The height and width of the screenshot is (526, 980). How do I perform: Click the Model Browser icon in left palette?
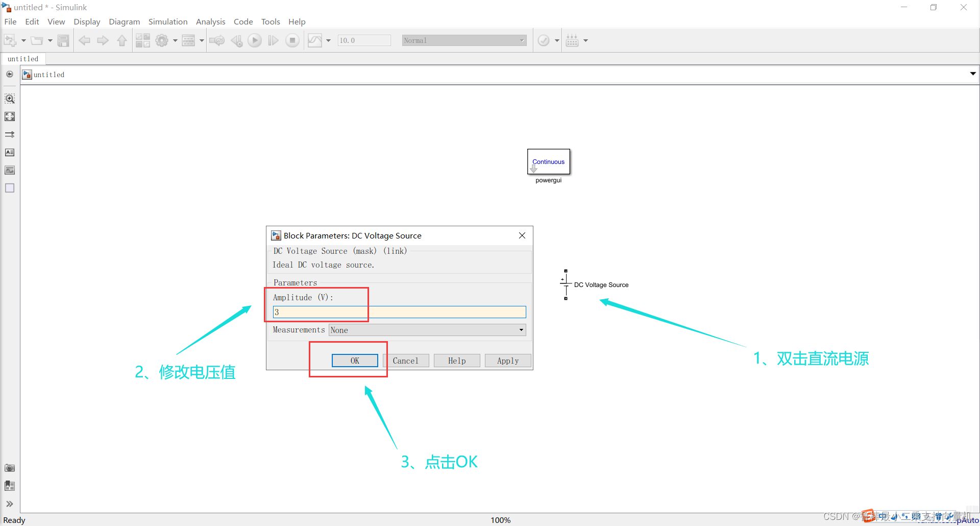[10, 486]
